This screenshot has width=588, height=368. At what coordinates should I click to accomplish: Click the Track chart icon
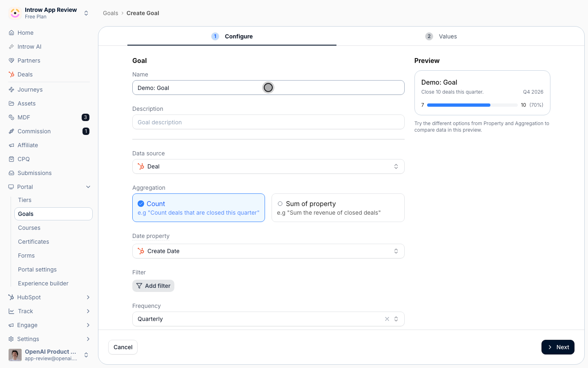pos(11,311)
